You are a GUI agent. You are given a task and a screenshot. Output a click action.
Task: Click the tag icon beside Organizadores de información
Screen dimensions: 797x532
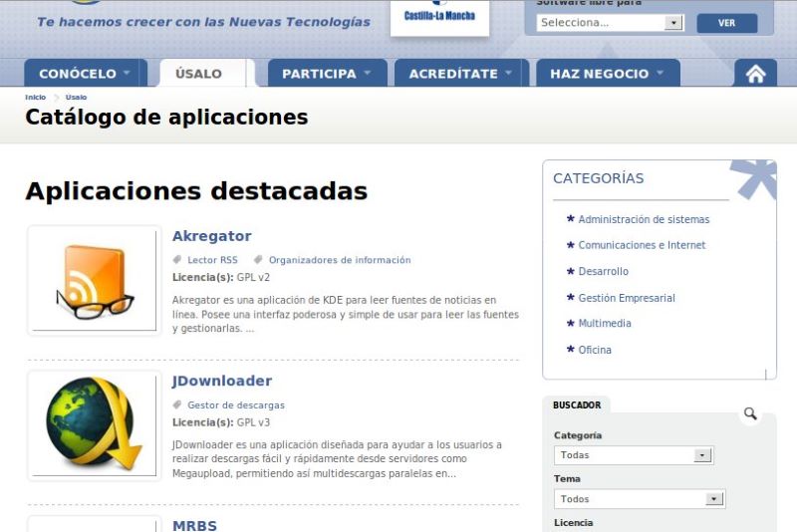point(258,260)
